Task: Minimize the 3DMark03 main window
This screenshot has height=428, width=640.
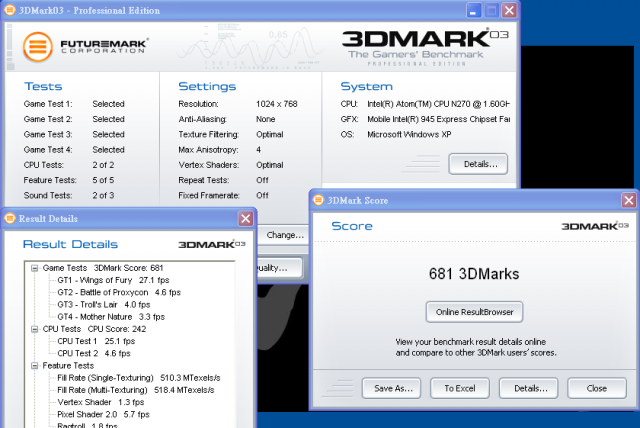Action: tap(473, 10)
